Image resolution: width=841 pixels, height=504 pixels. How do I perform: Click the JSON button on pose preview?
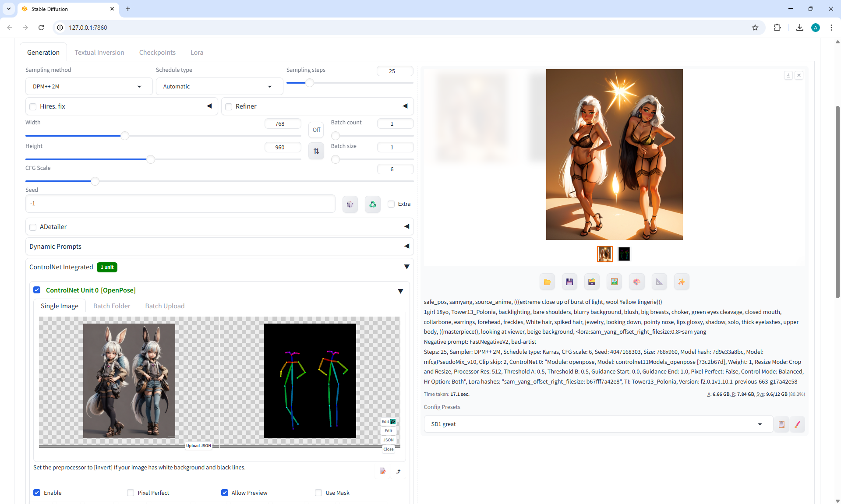(x=388, y=440)
